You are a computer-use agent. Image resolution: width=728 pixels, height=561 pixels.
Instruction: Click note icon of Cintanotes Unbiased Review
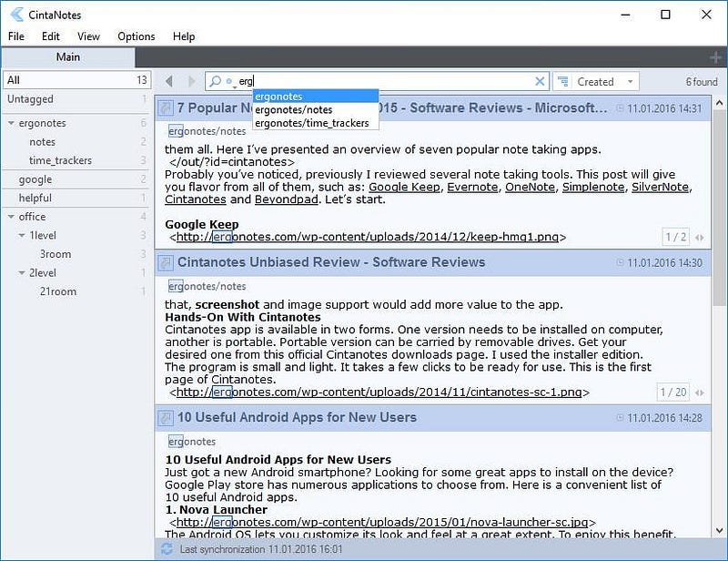(x=165, y=262)
